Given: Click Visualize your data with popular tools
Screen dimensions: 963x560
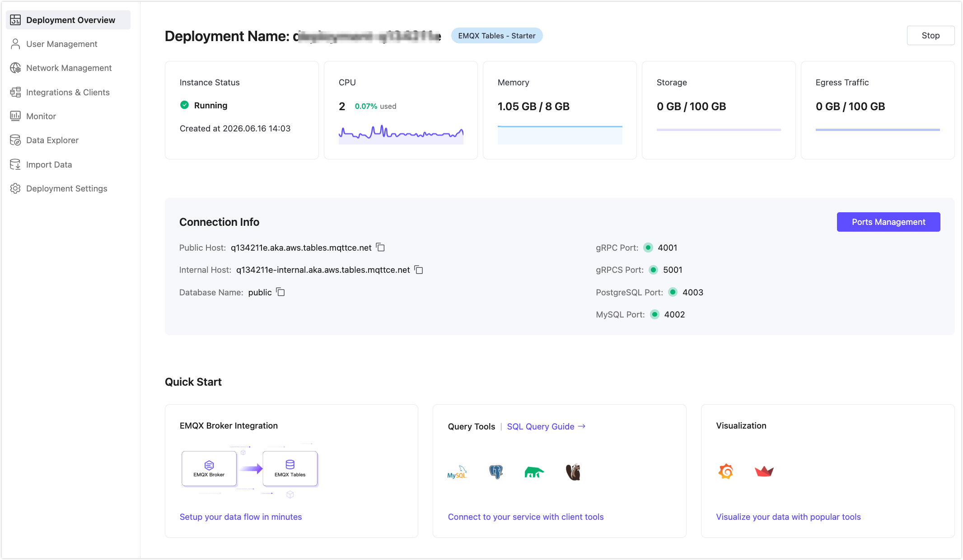Looking at the screenshot, I should [789, 517].
